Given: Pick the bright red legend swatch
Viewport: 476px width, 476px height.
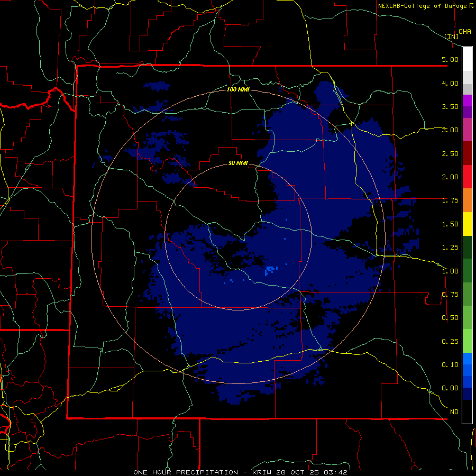Looking at the screenshot, I should [x=467, y=177].
